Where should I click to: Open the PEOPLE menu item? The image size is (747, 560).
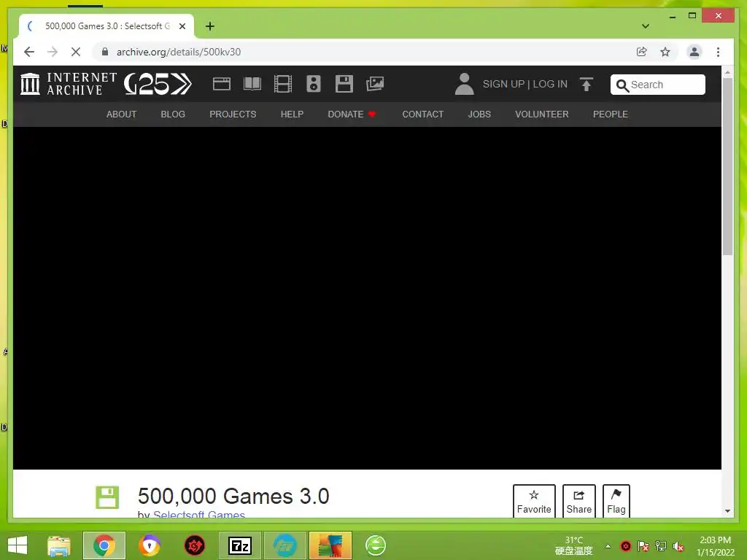tap(611, 114)
